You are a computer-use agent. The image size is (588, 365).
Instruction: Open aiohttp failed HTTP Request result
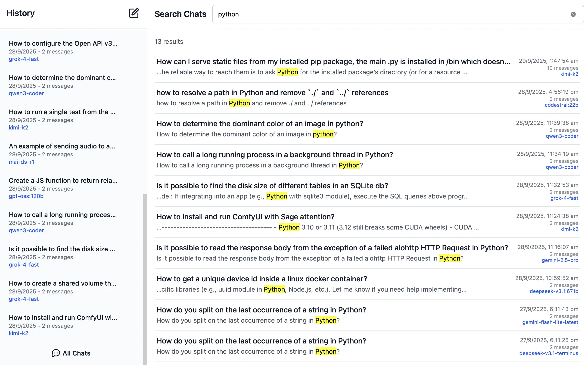(x=332, y=248)
